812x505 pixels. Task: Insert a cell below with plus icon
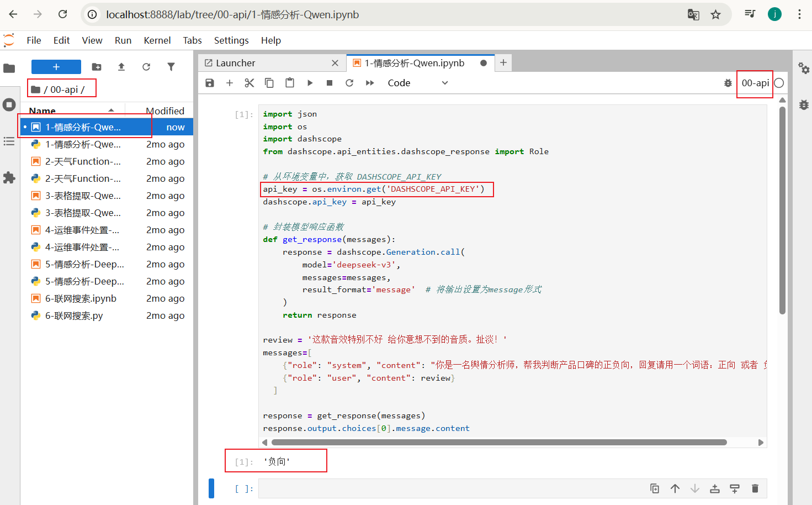click(230, 83)
